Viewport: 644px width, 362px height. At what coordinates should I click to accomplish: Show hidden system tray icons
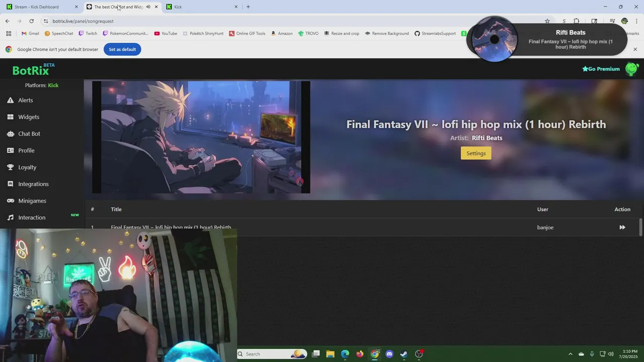(570, 354)
